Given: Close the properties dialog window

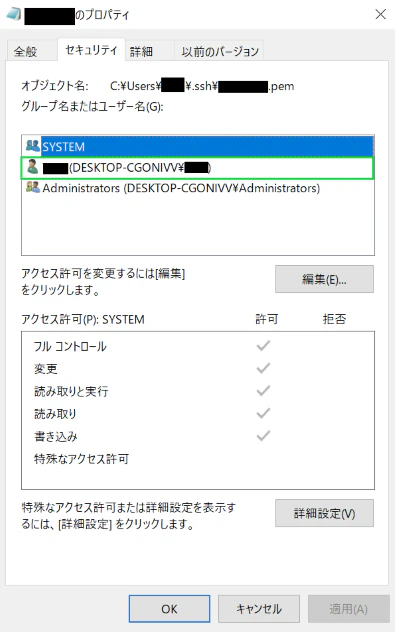Looking at the screenshot, I should [380, 15].
